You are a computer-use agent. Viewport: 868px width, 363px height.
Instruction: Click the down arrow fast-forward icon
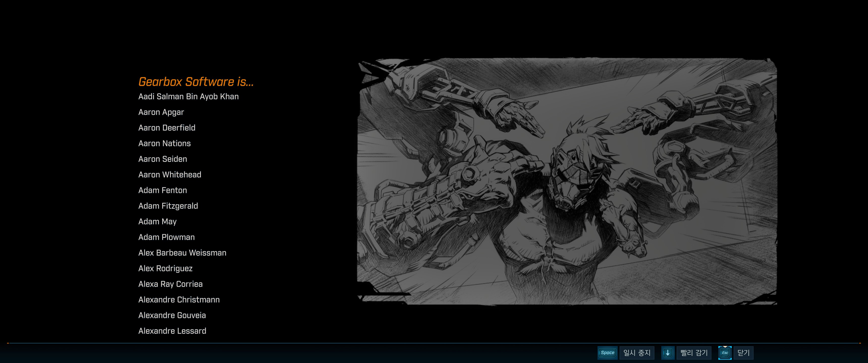point(667,353)
